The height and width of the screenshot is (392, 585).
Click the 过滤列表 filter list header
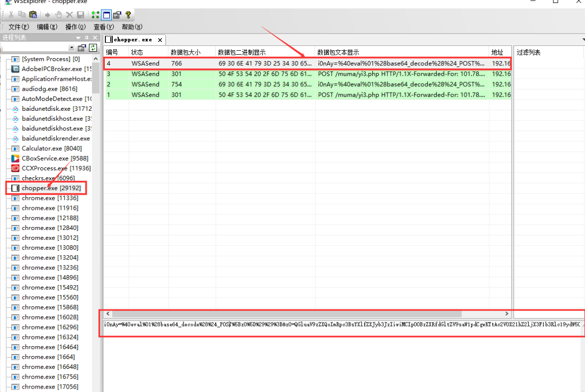click(528, 52)
